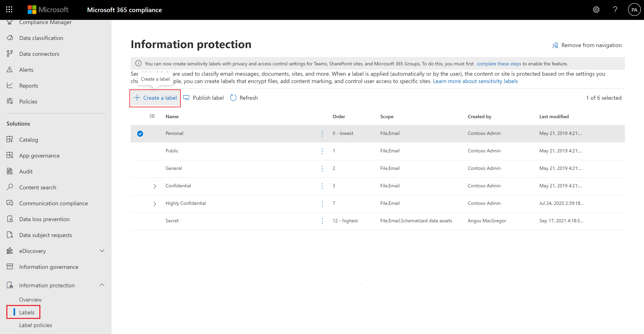Viewport: 644px width, 334px height.
Task: Click the Refresh circular arrow icon
Action: (233, 98)
